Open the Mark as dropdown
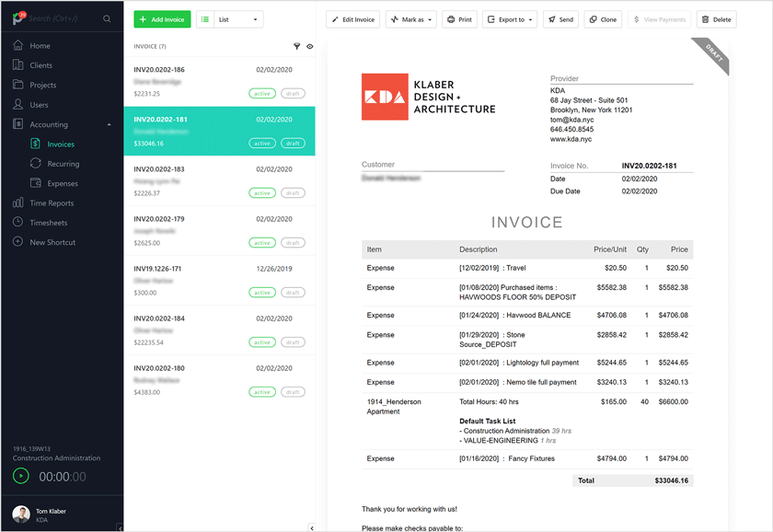The image size is (773, 532). click(411, 18)
